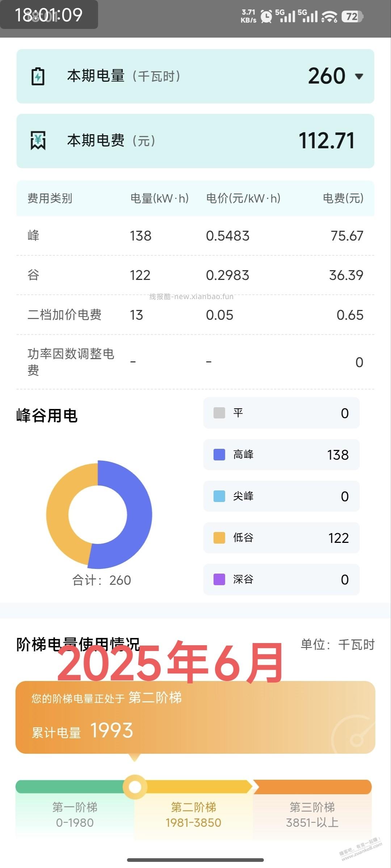This screenshot has height=868, width=391.
Task: Select the 第二阶梯 1981-3850 tier
Action: click(x=193, y=814)
